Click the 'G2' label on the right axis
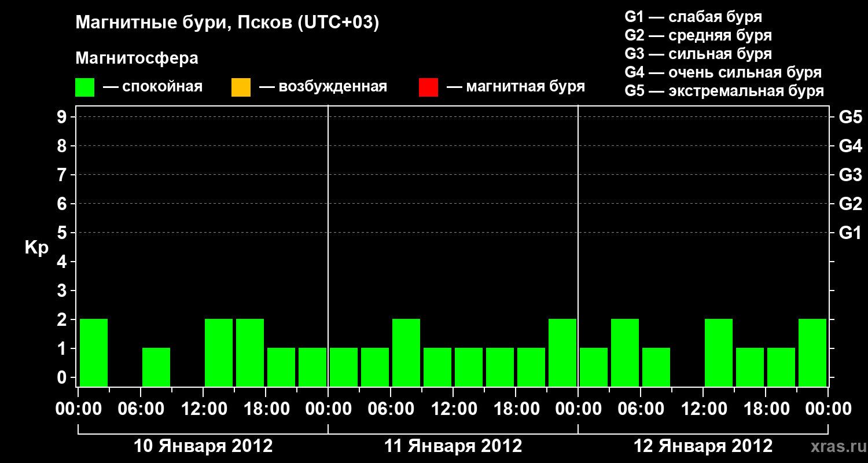Image resolution: width=868 pixels, height=463 pixels. (x=850, y=204)
